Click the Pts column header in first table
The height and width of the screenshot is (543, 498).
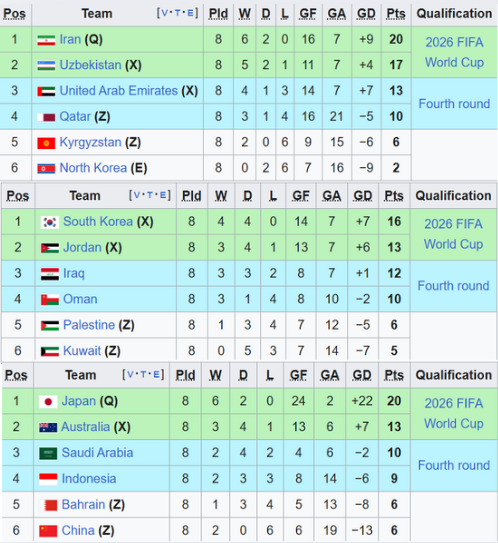(396, 14)
